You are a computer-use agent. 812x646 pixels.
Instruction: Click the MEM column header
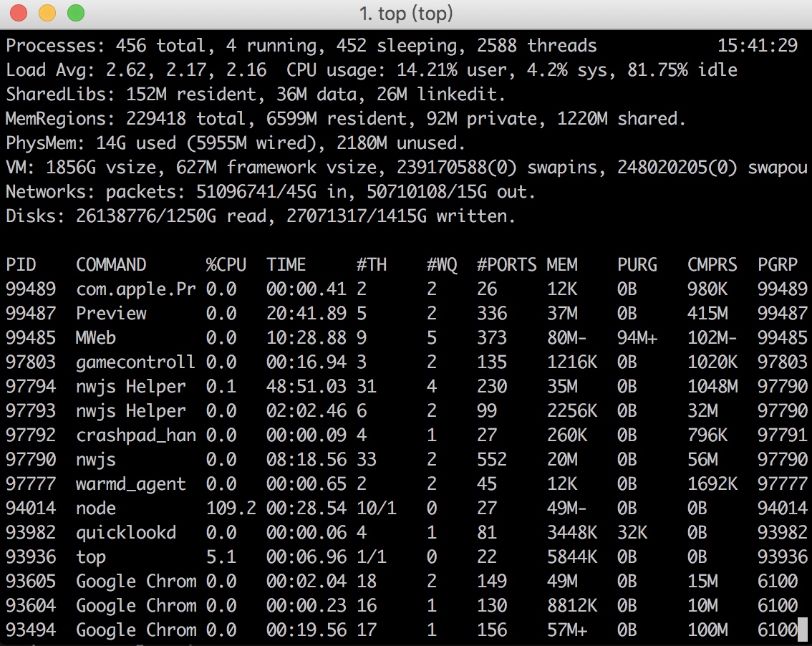(x=562, y=265)
